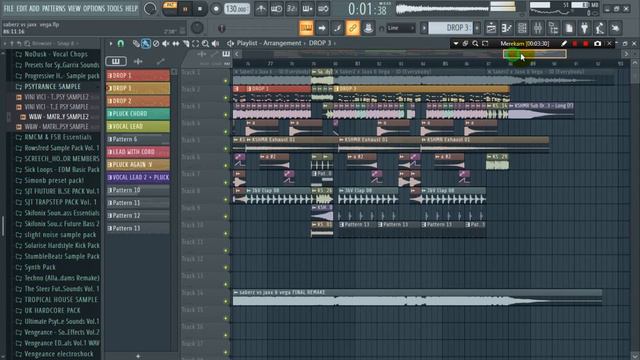Expand Vengeance electroshock folder
The width and height of the screenshot is (640, 360).
coord(59,353)
